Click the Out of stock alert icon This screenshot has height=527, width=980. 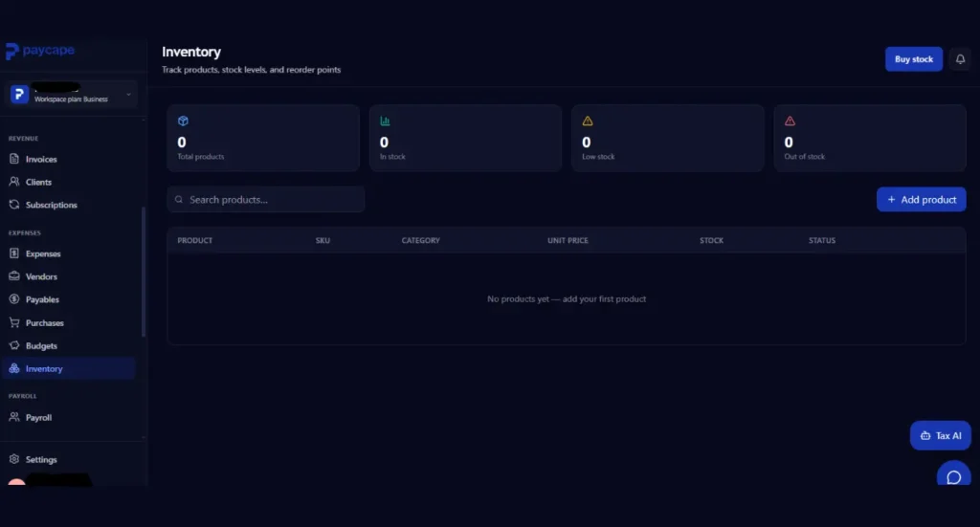click(790, 121)
